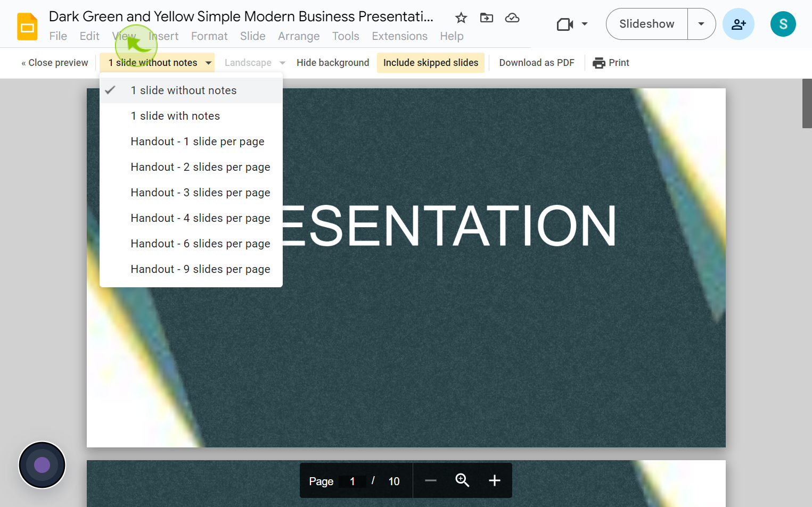Viewport: 812px width, 507px height.
Task: Open the Tools menu
Action: [x=346, y=36]
